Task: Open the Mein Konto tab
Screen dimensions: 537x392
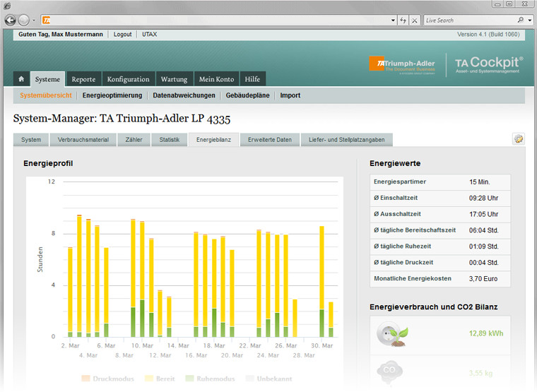Action: 216,79
